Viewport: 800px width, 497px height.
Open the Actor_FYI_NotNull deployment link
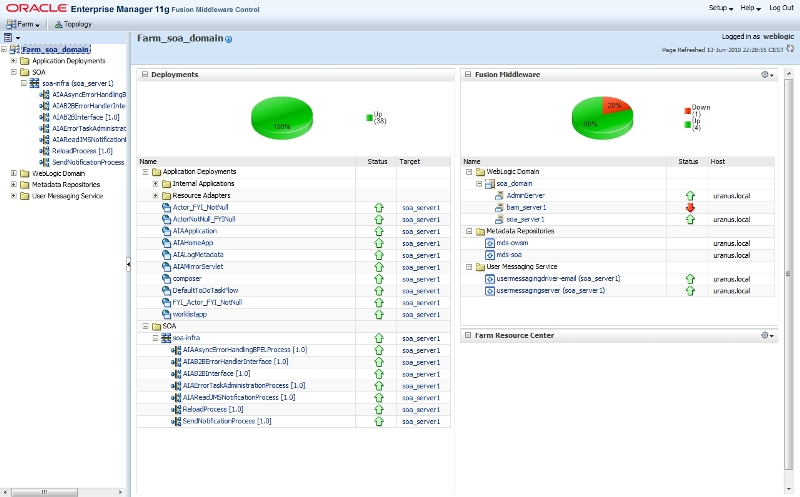tap(201, 207)
